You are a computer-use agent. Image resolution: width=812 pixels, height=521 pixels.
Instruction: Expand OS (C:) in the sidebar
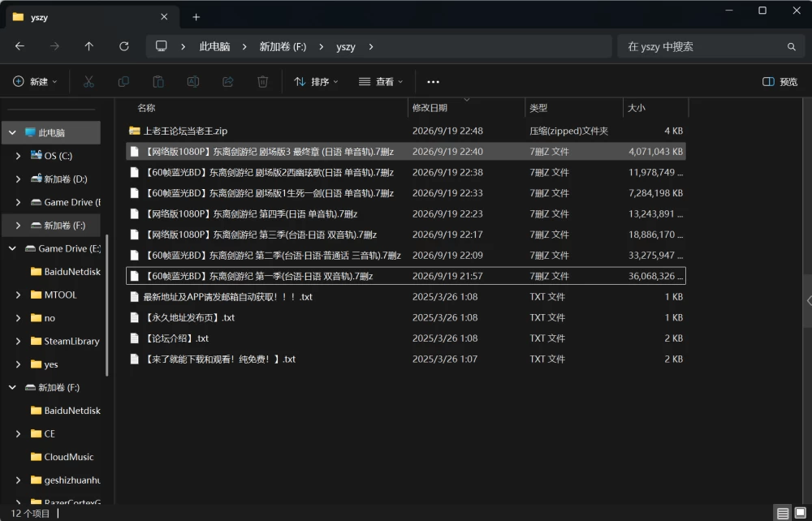18,156
